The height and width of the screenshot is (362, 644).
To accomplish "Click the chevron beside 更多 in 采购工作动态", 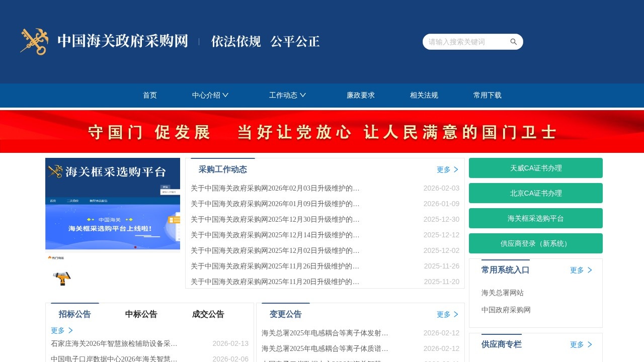I will (456, 169).
